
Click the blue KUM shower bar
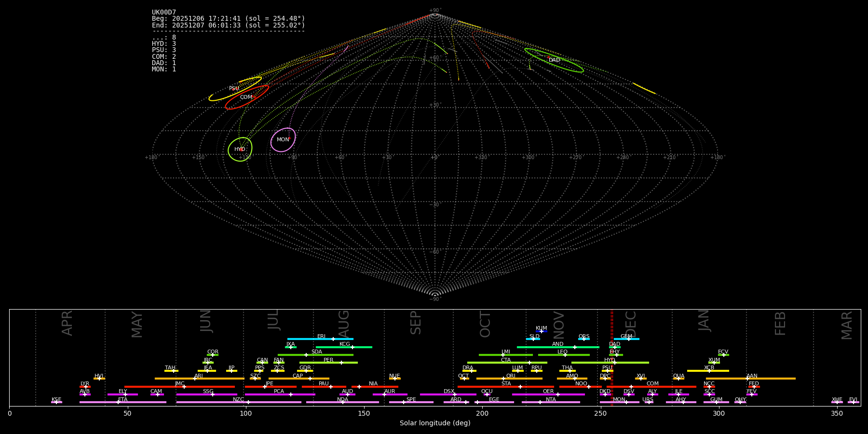pos(542,331)
